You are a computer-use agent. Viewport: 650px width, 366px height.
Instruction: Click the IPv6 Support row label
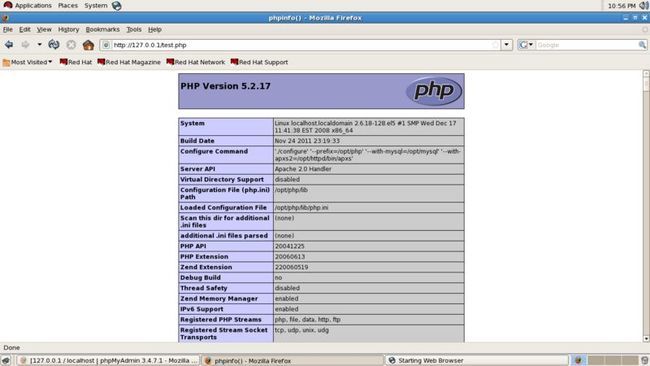[201, 309]
